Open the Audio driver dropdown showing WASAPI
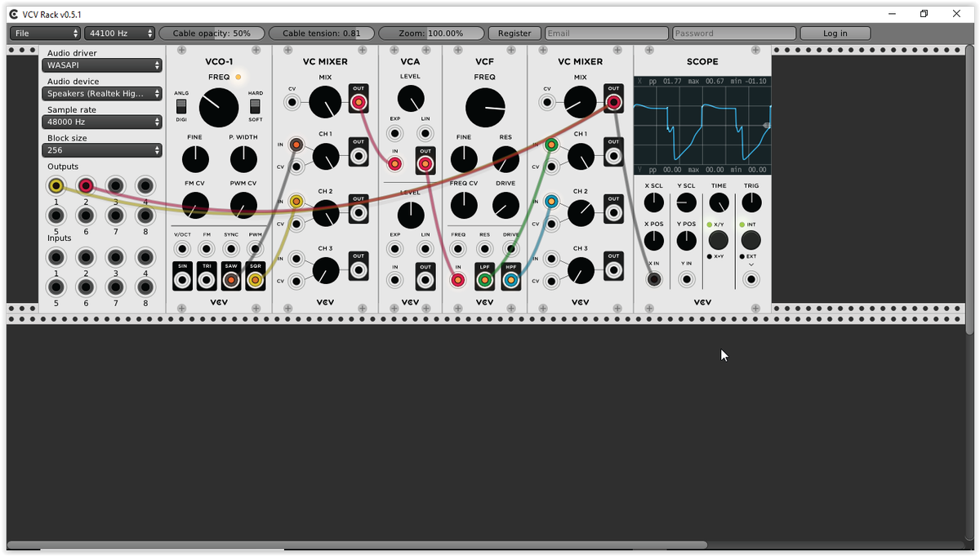Image resolution: width=980 pixels, height=556 pixels. [x=101, y=64]
